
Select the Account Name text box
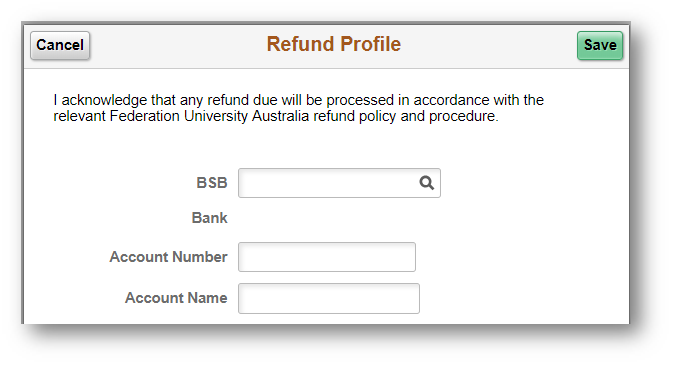[329, 298]
